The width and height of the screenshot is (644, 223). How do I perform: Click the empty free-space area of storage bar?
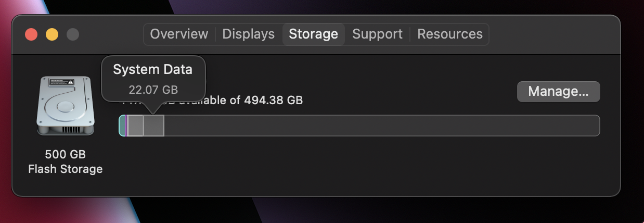pyautogui.click(x=380, y=126)
